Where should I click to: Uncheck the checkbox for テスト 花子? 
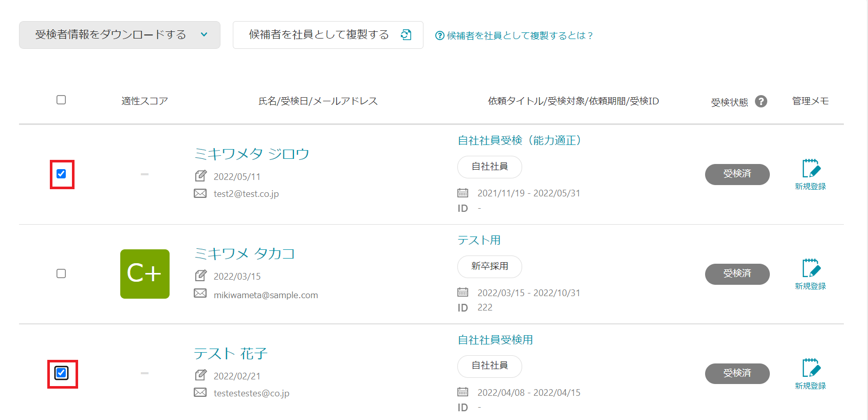pos(61,373)
